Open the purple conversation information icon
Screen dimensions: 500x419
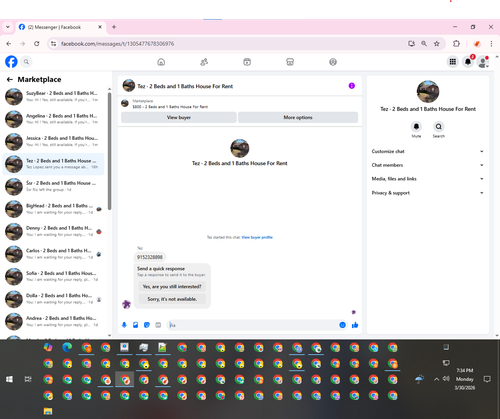352,86
